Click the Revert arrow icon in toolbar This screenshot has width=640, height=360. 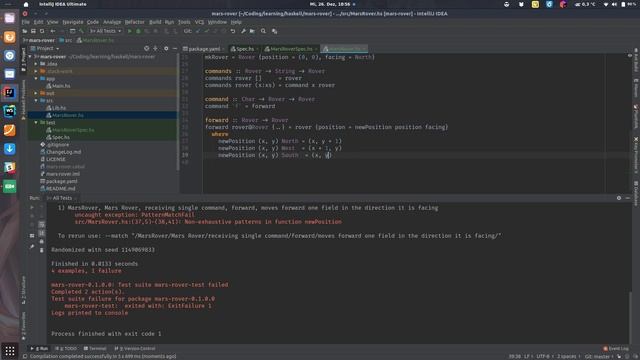click(x=233, y=31)
